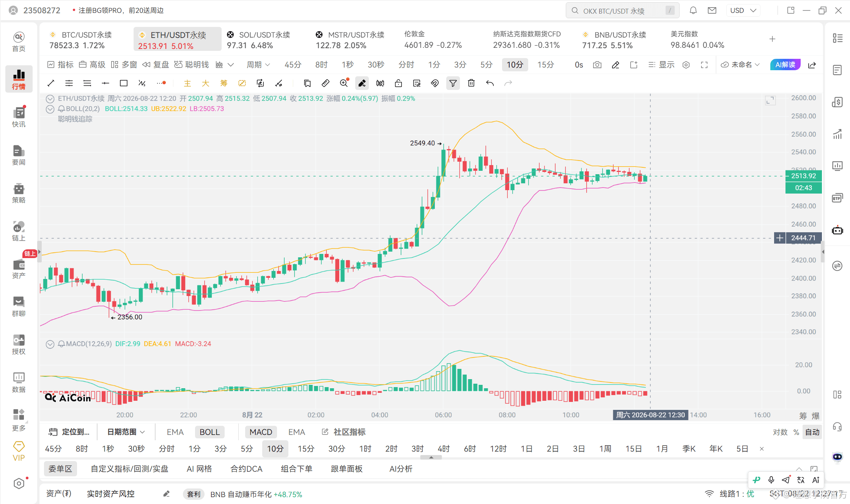
Task: Toggle EMA overlay next to BOLL
Action: coord(175,432)
